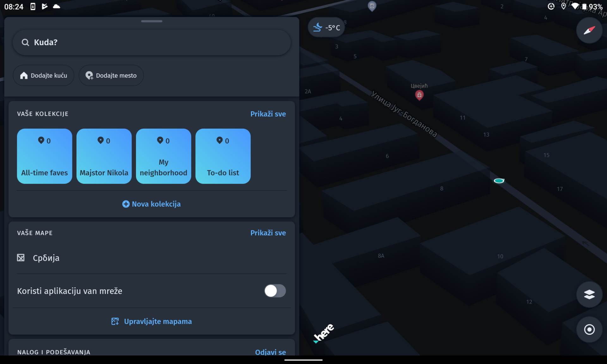Show all collections with Prikaži sve
The height and width of the screenshot is (364, 607).
point(268,114)
